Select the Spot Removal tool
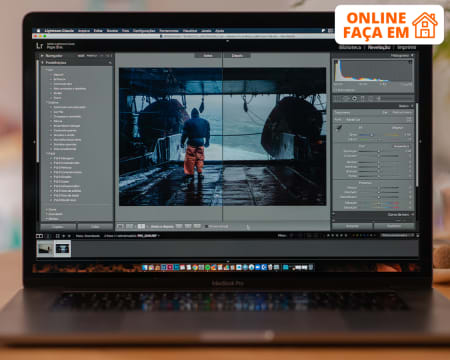 346,98
